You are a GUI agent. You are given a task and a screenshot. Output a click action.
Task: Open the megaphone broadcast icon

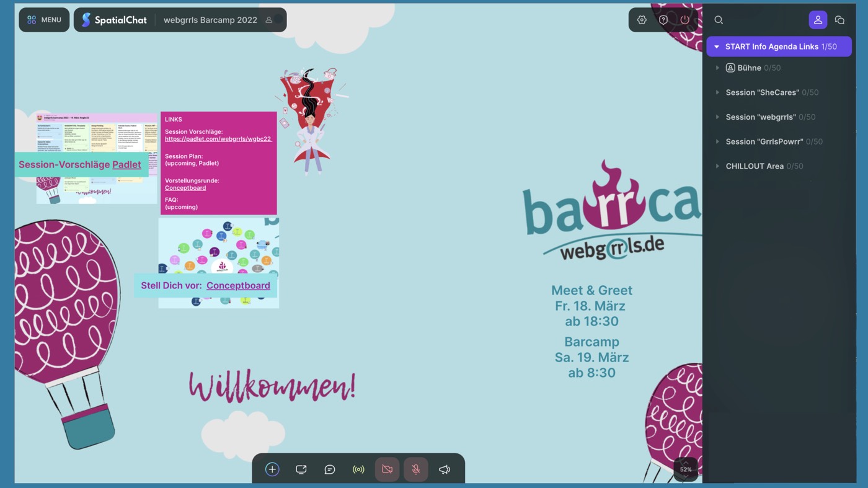445,469
